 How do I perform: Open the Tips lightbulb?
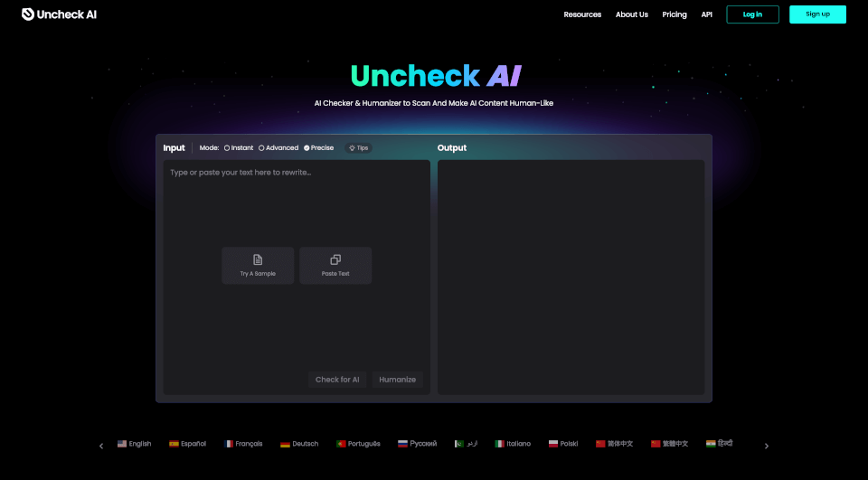[x=358, y=148]
